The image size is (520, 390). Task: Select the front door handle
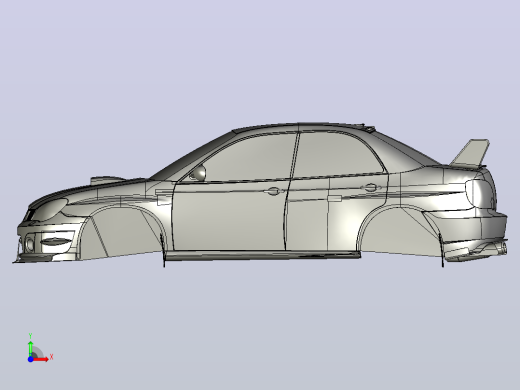(273, 191)
